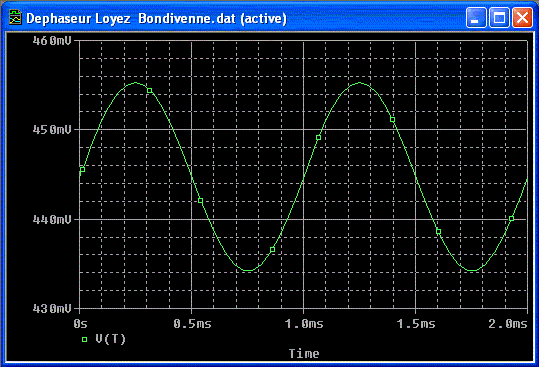Click the 0.5ms X-axis label
The height and width of the screenshot is (367, 539).
(x=192, y=324)
